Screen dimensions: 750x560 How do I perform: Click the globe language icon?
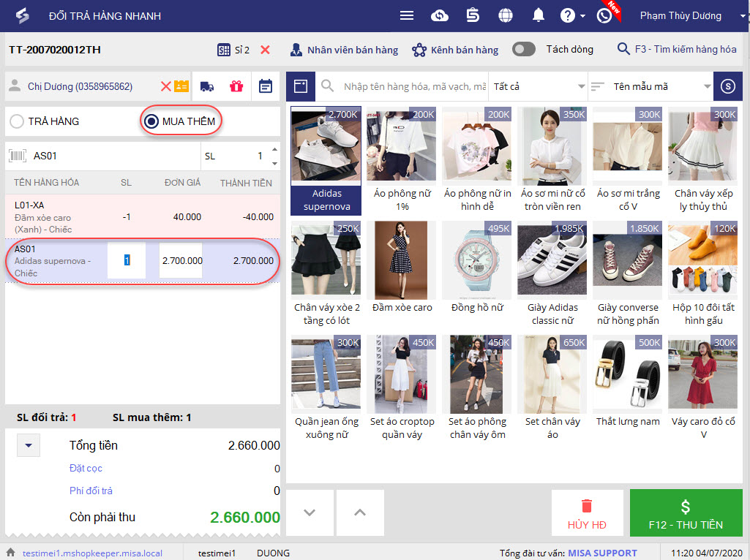[x=505, y=16]
